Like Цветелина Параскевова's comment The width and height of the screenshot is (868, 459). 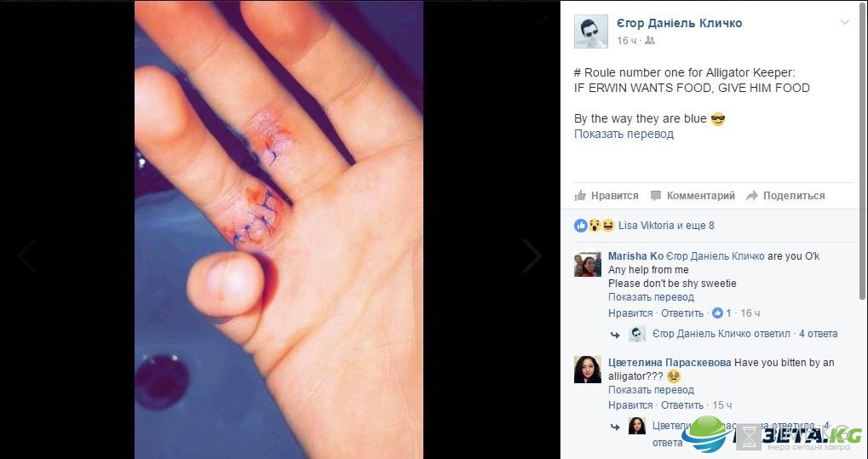[630, 405]
